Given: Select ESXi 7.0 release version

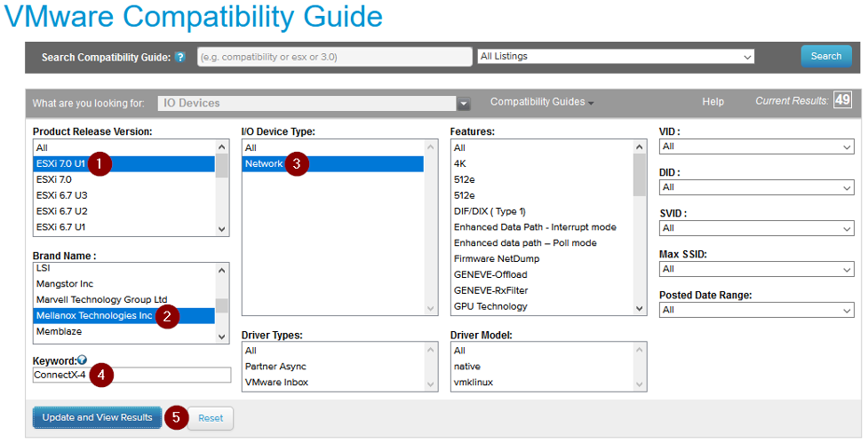Looking at the screenshot, I should pos(124,179).
